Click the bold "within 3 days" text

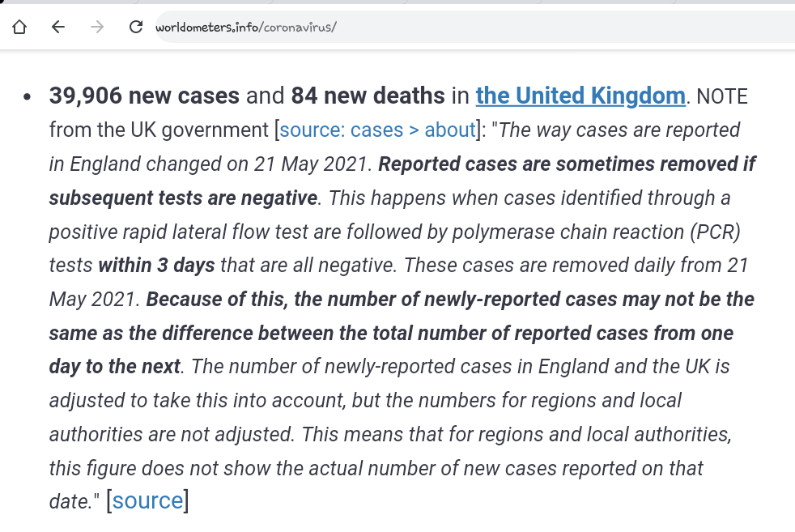156,266
